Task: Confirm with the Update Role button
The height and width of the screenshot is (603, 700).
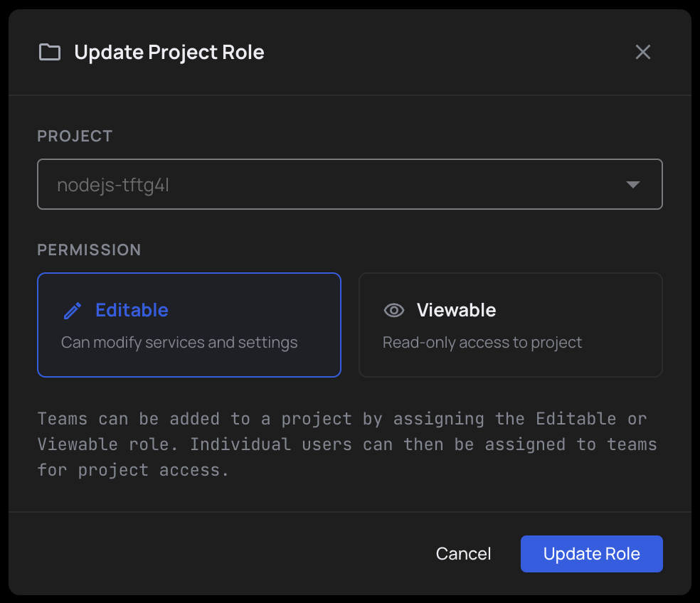Action: pyautogui.click(x=592, y=554)
